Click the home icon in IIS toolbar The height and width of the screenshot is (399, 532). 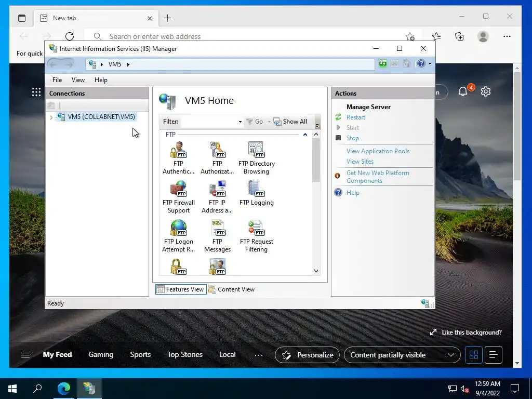point(406,63)
